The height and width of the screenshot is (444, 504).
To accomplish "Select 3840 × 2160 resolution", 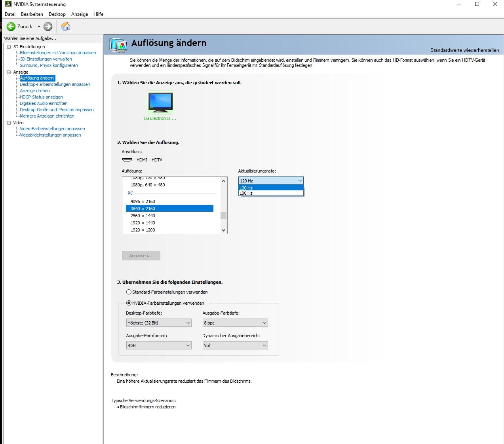I will pos(169,209).
